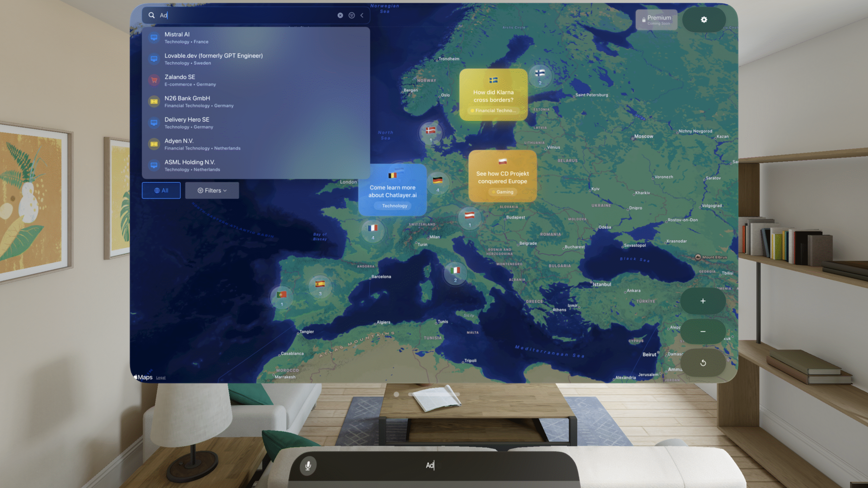This screenshot has width=868, height=488.
Task: Click the Portugal flag marker
Action: click(x=282, y=298)
